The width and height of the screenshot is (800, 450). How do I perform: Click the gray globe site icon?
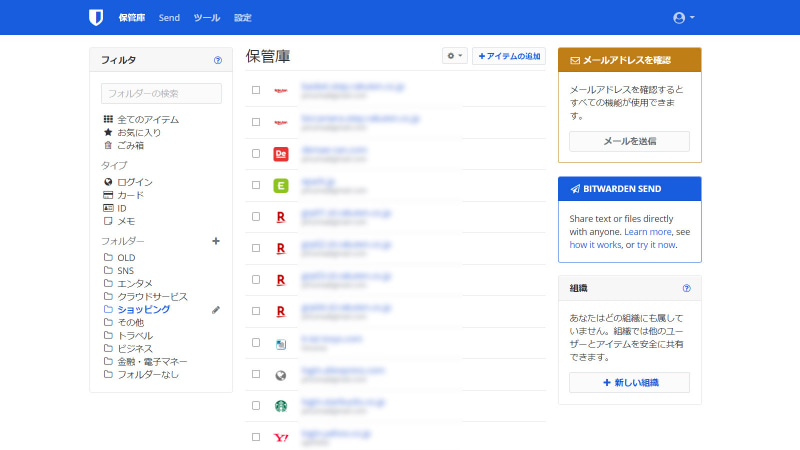tap(281, 376)
